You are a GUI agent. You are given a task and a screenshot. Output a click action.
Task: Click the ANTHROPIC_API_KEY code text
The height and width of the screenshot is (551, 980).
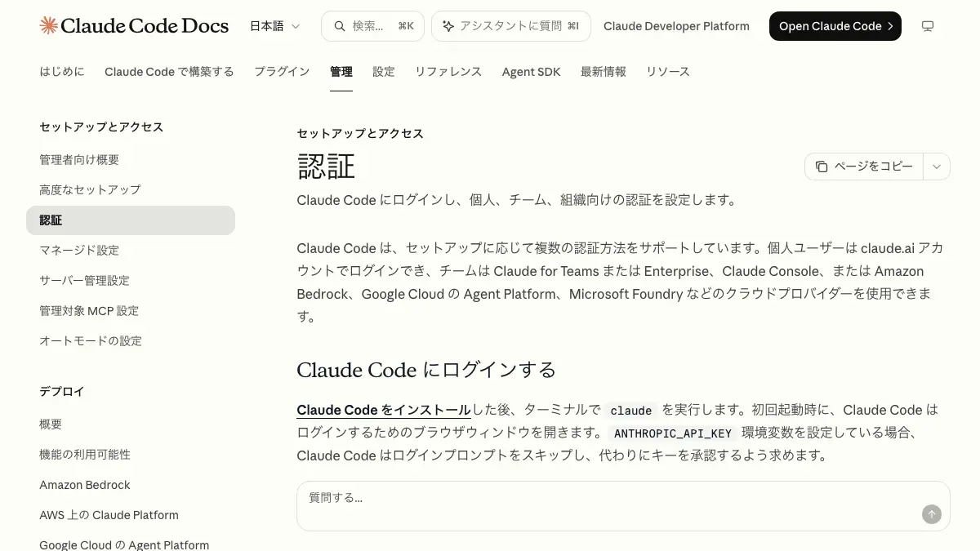673,433
